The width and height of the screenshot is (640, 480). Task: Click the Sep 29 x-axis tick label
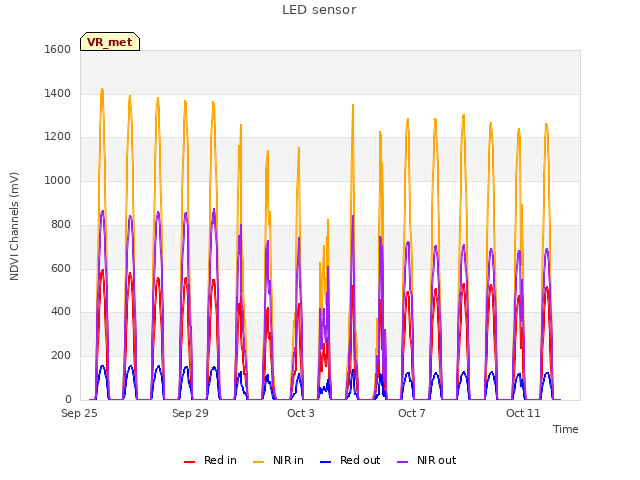[x=190, y=413]
